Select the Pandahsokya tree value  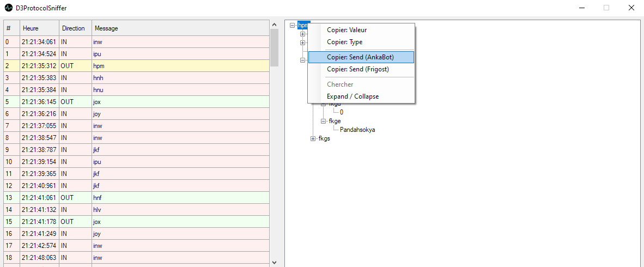[x=357, y=130]
